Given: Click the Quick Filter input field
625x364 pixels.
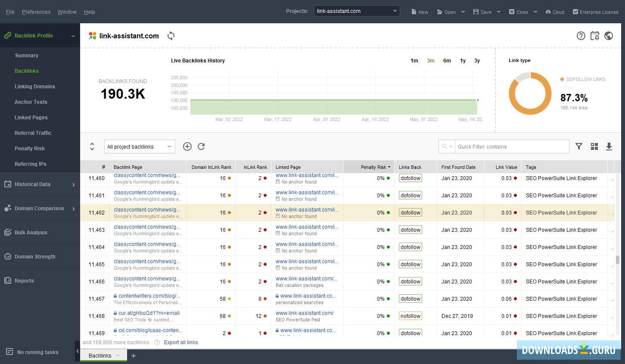Looking at the screenshot, I should click(512, 147).
